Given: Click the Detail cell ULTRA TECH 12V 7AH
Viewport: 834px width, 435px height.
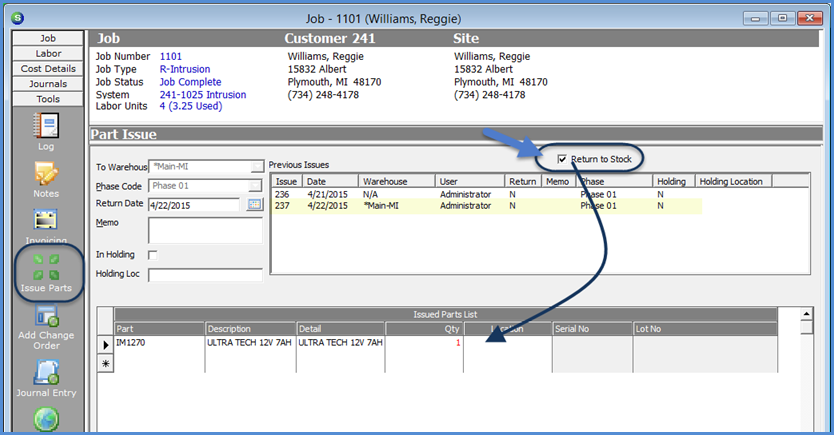Looking at the screenshot, I should [x=340, y=343].
